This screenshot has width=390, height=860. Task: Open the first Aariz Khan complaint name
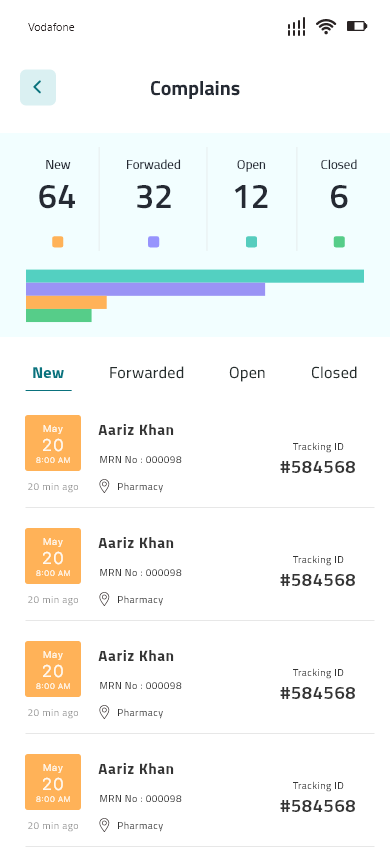coord(136,431)
